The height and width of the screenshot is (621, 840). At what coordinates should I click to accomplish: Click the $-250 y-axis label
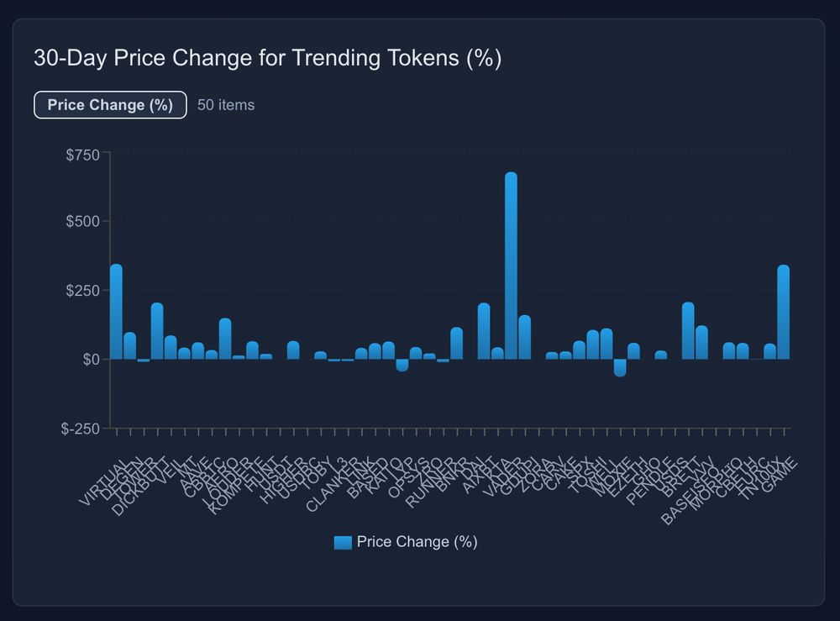81,429
